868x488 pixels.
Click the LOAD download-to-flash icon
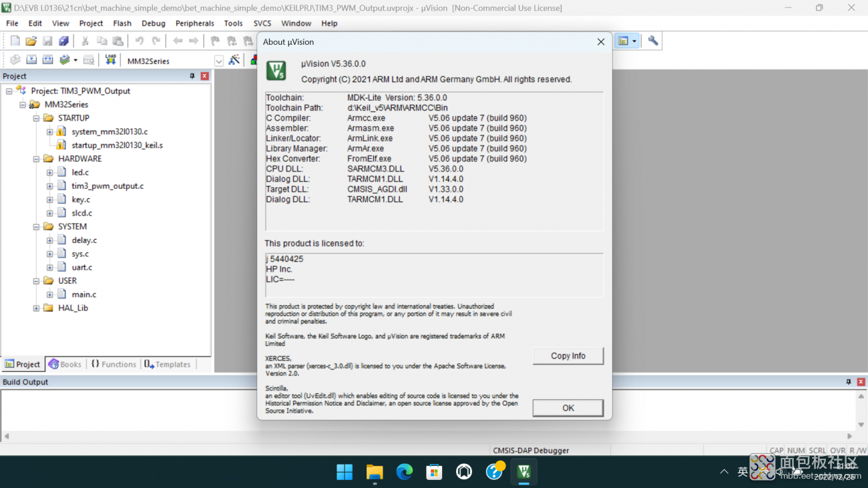pos(111,60)
